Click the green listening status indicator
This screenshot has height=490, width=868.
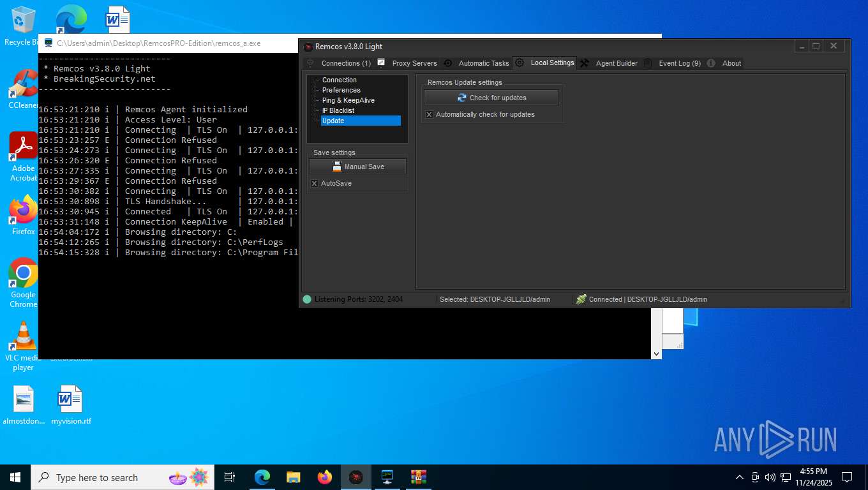pos(307,299)
